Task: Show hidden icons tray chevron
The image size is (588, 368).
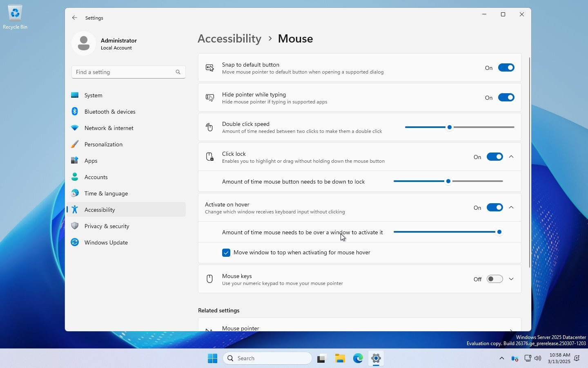Action: point(501,358)
